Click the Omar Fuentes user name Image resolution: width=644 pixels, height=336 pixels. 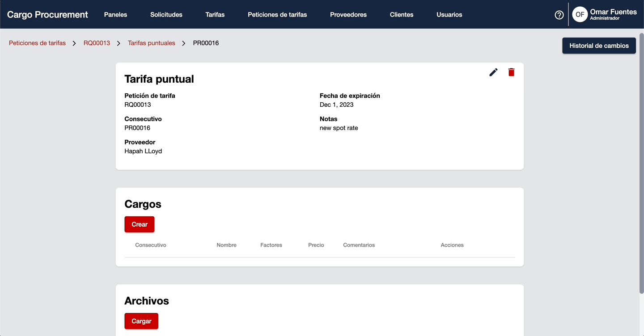click(613, 12)
